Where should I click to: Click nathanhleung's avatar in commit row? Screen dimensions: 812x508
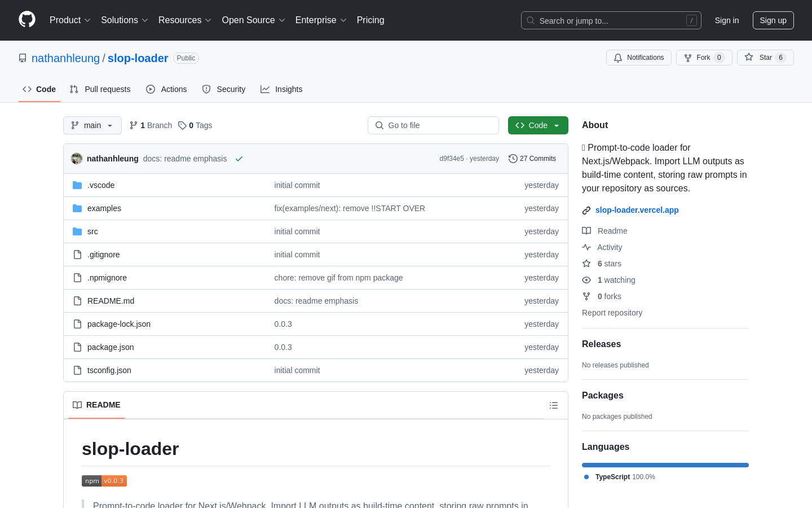tap(77, 159)
